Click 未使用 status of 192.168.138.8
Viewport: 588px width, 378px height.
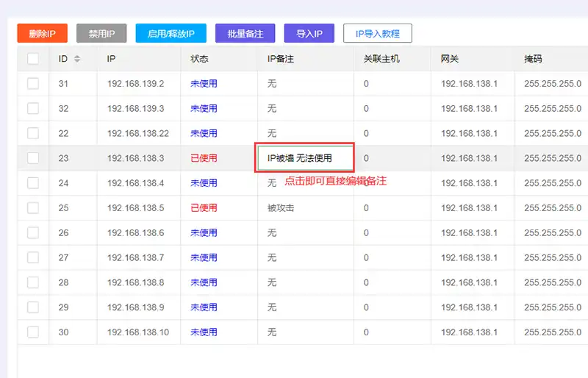click(204, 282)
